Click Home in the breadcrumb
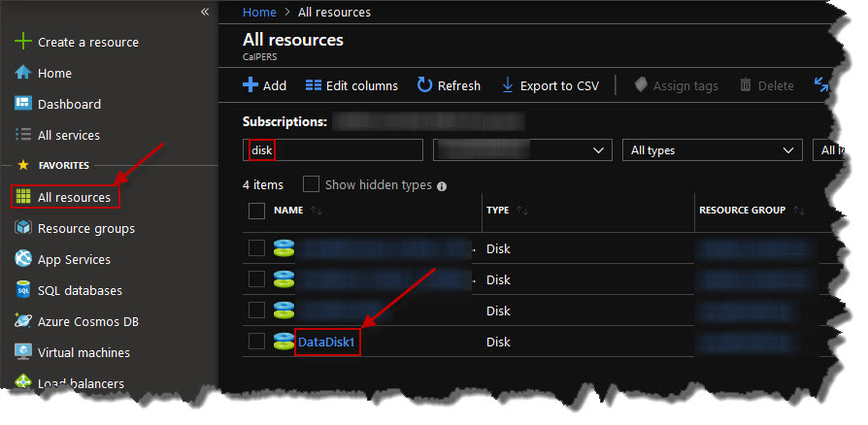Screen dimensions: 868x425 [259, 13]
